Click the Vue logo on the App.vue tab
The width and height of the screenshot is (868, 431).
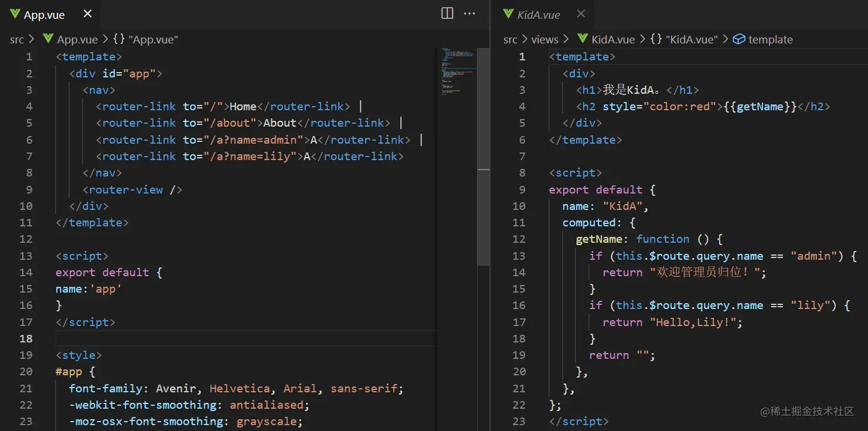[x=15, y=15]
